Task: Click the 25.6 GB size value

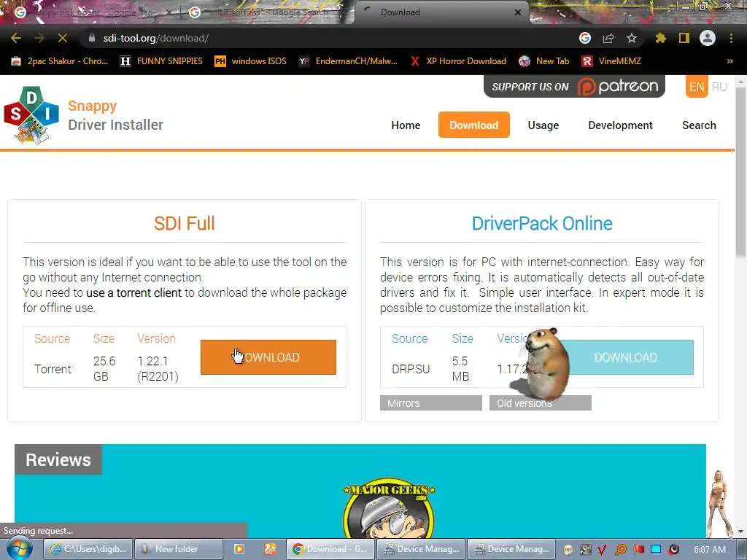Action: point(104,368)
